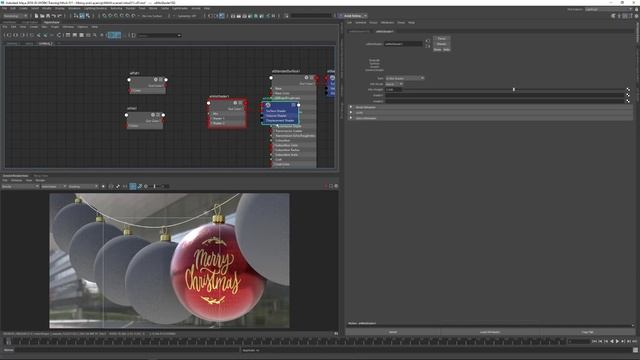This screenshot has width=640, height=360.
Task: Switch to the aiMixShader1 Attribute Editor tab
Action: point(384,31)
